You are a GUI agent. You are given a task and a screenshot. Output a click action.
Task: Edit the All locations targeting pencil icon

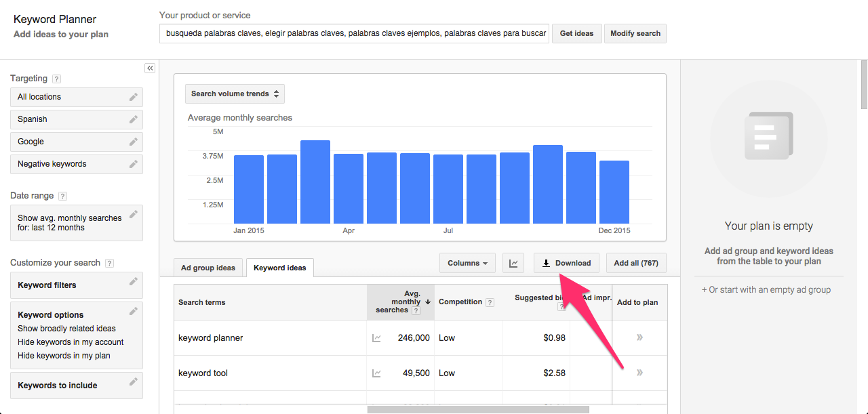click(x=134, y=97)
